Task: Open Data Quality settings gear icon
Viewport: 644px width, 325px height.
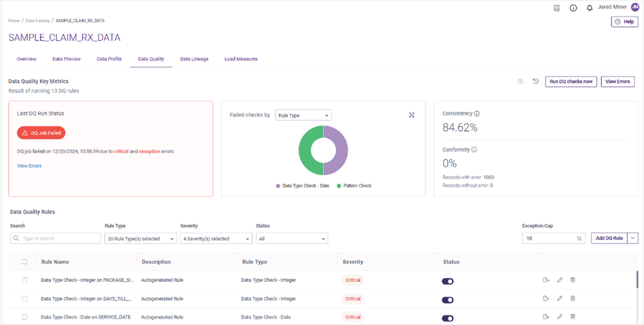Action: (x=521, y=82)
